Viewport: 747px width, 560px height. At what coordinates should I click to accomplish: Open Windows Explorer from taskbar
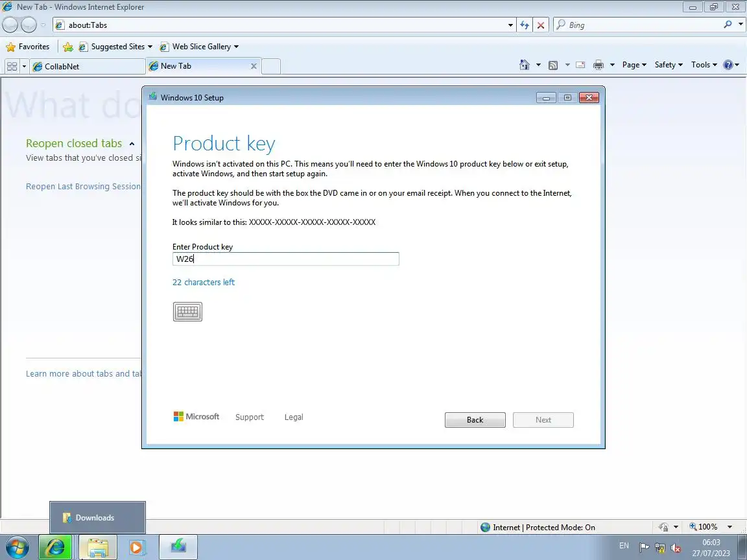coord(98,547)
